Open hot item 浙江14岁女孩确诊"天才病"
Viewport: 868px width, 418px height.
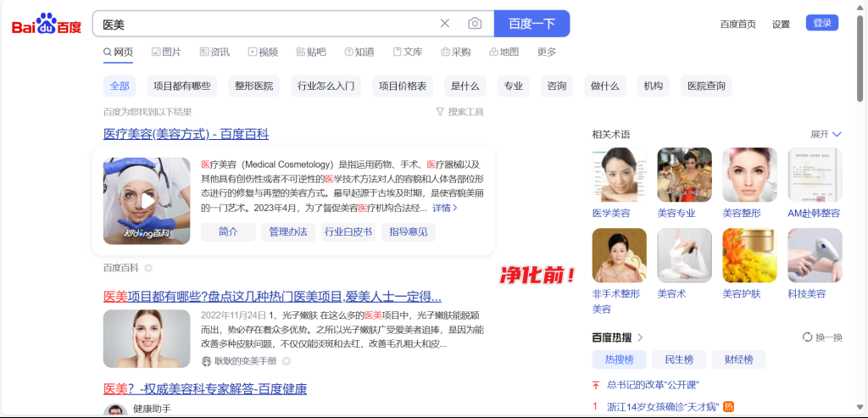[x=663, y=406]
